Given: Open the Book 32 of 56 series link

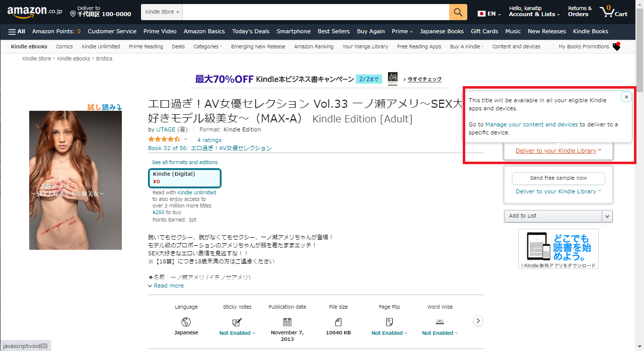Looking at the screenshot, I should point(209,148).
